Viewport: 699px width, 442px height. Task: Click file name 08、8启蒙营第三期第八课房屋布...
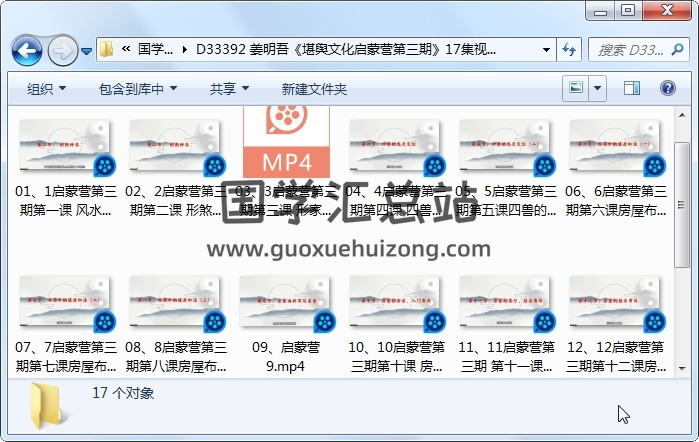(x=176, y=357)
